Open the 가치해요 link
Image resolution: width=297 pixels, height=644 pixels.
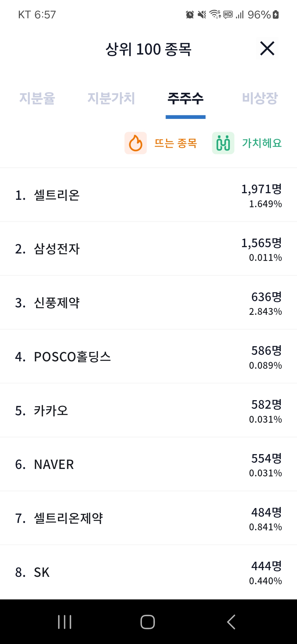(x=262, y=143)
